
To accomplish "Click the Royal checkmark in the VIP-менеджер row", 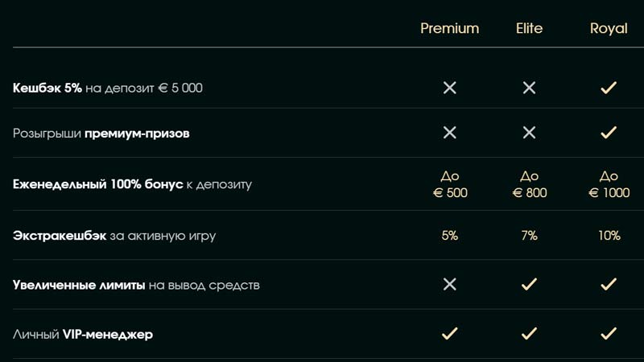I will [609, 332].
